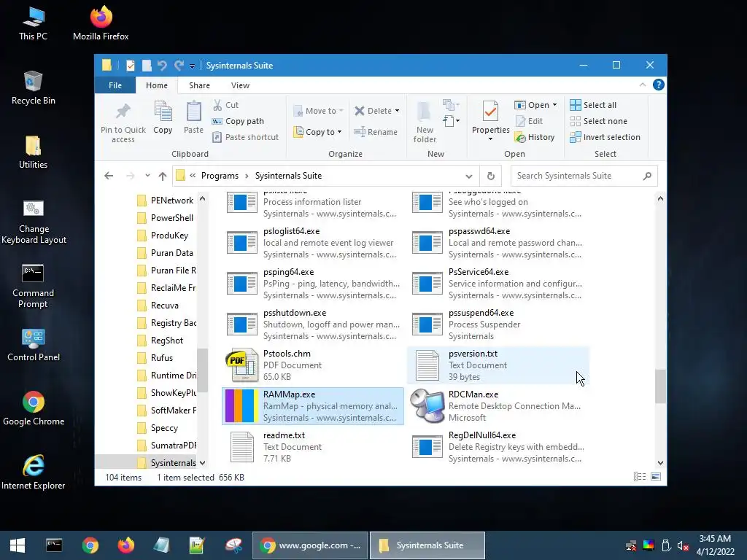Viewport: 747px width, 560px height.
Task: Select the RDCMan.exe file
Action: tap(498, 405)
